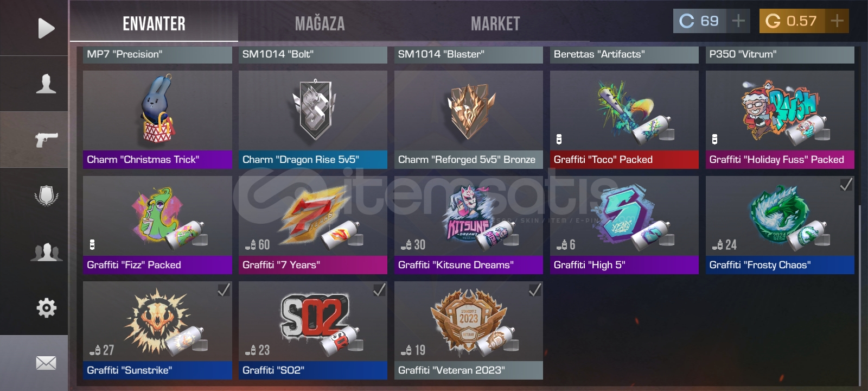Toggle checkbox on Graffiti "SO2"
This screenshot has width=868, height=391.
point(379,290)
